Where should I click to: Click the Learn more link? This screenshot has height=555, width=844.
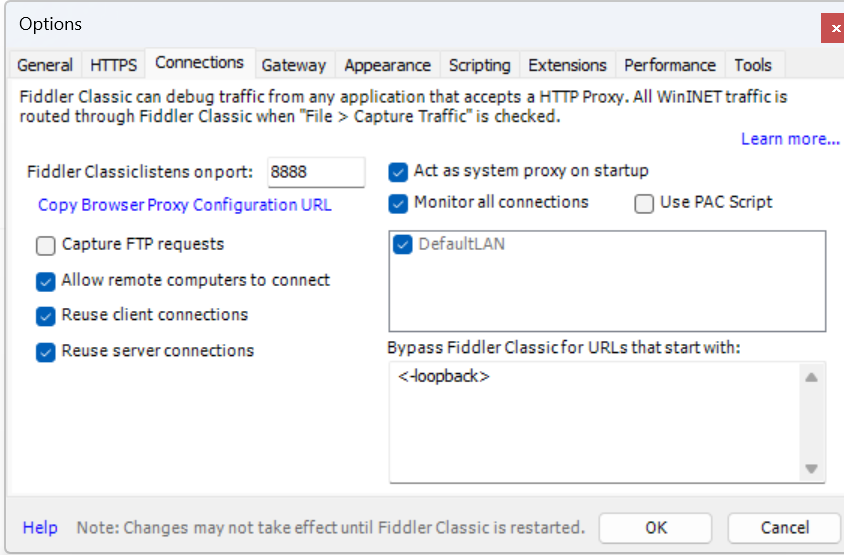pyautogui.click(x=790, y=139)
